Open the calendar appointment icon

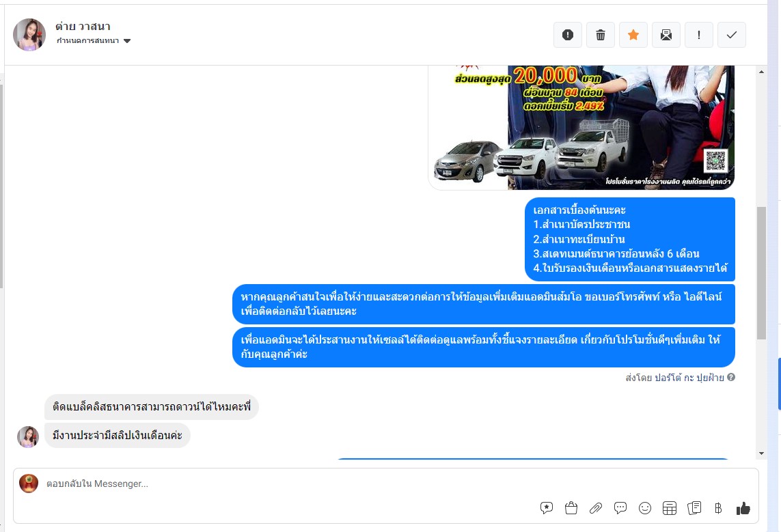click(670, 508)
